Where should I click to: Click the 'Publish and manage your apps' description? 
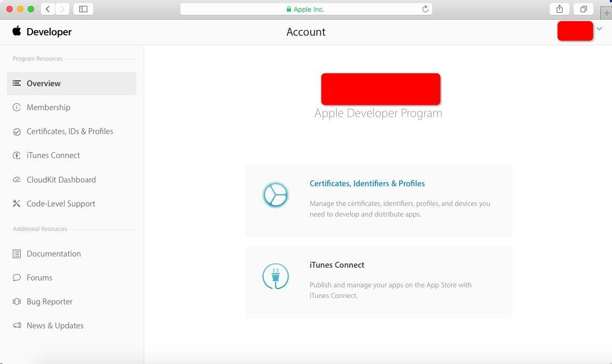391,290
